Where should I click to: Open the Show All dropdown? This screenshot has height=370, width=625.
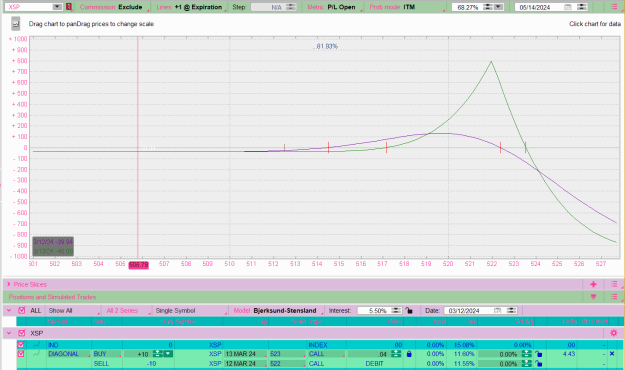(x=73, y=310)
